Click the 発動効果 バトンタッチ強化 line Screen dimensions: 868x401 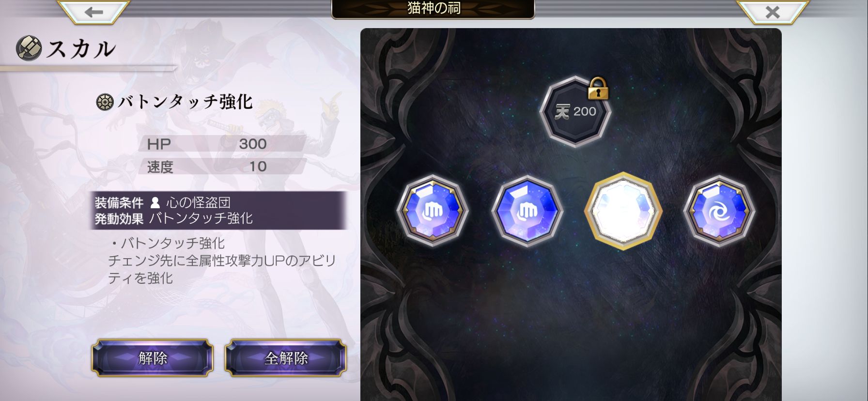[174, 218]
